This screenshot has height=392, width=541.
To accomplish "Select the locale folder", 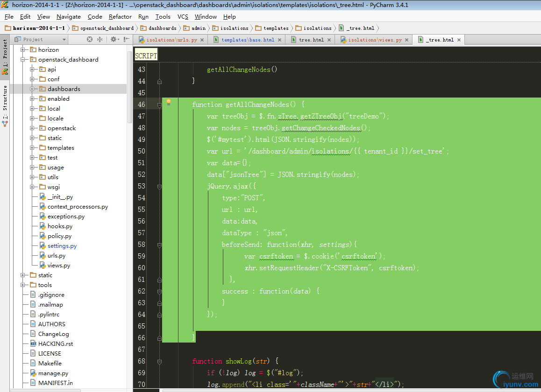I will coord(55,118).
